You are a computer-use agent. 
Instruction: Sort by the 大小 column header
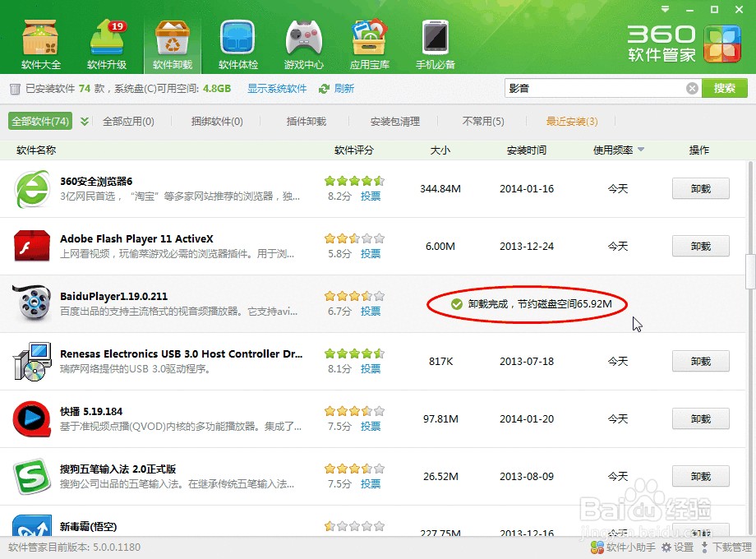coord(440,150)
